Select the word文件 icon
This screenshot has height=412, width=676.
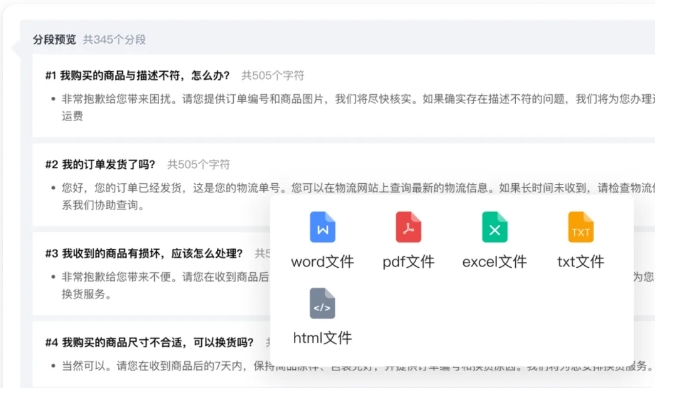322,227
